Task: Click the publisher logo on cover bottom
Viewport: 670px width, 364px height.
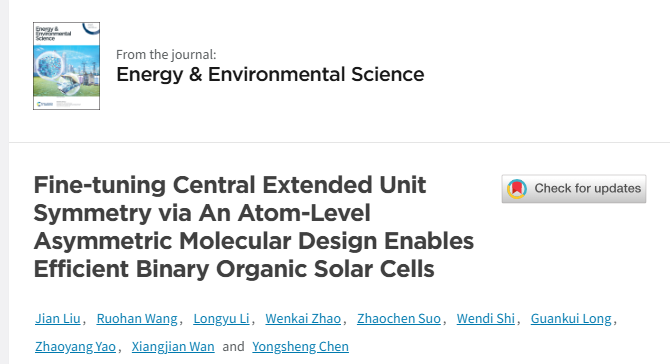Action: pos(45,104)
